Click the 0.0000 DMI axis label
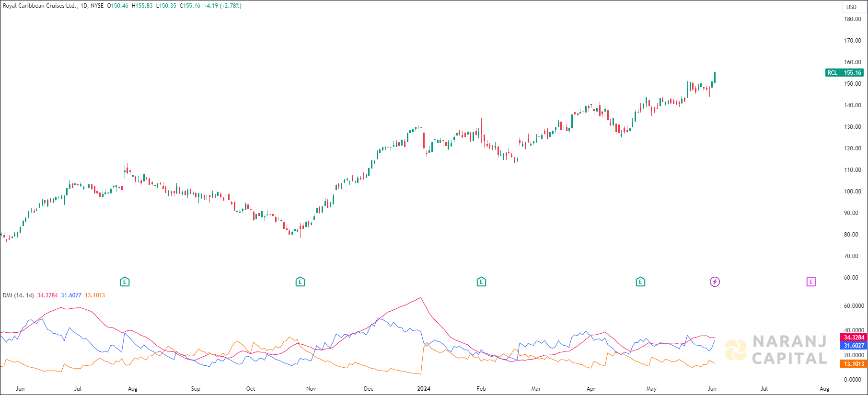 [853, 380]
